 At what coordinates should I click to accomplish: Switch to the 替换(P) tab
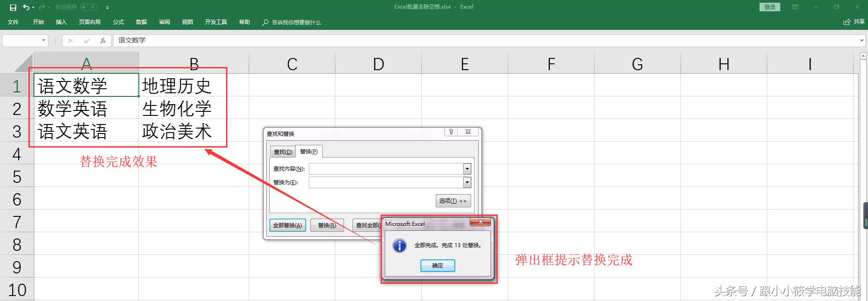[x=309, y=151]
